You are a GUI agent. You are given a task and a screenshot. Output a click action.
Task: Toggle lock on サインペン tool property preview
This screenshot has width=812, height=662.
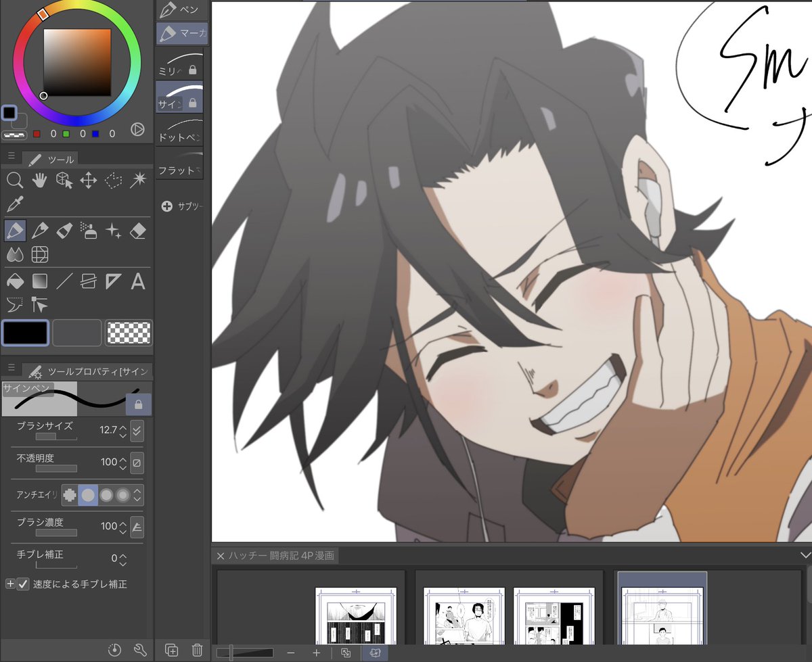[139, 404]
